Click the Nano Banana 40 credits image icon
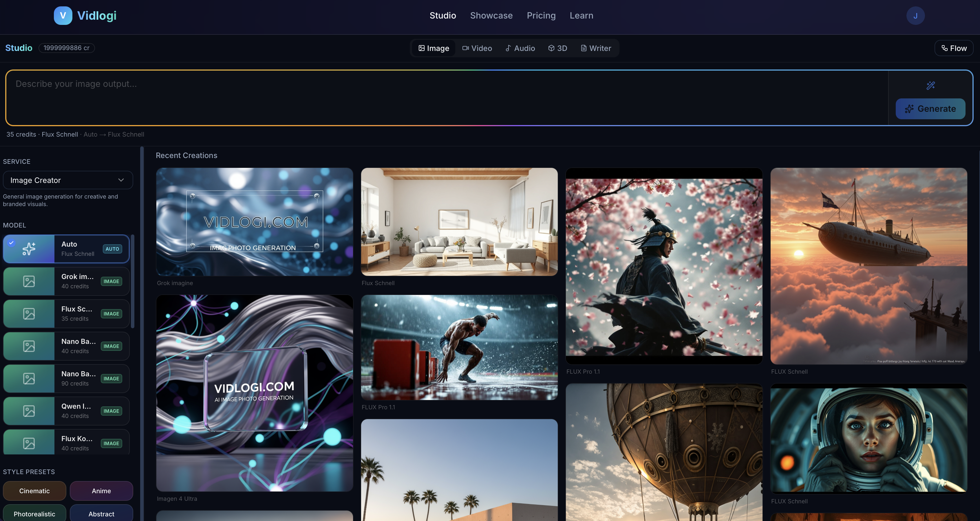Viewport: 980px width, 521px height. (x=29, y=346)
